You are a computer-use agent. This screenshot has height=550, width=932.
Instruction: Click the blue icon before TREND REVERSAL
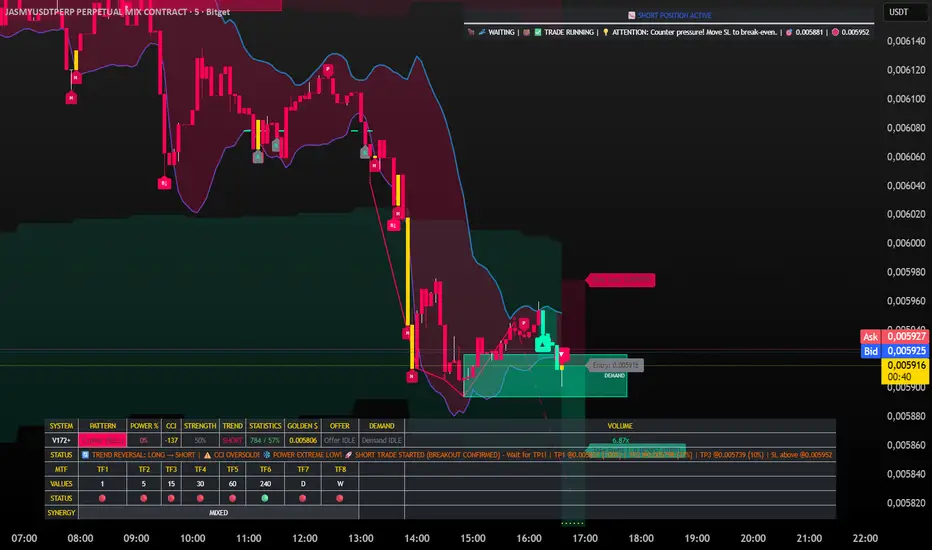[x=85, y=455]
